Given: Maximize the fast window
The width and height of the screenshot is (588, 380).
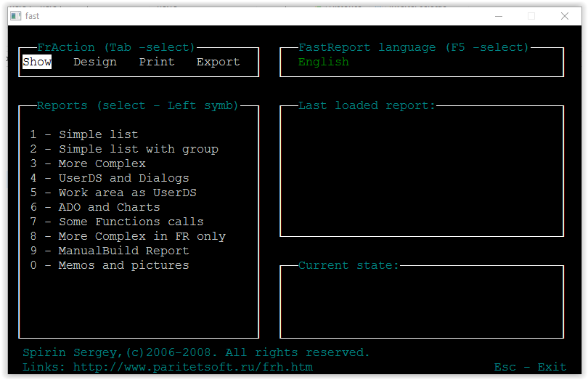Looking at the screenshot, I should pos(531,16).
